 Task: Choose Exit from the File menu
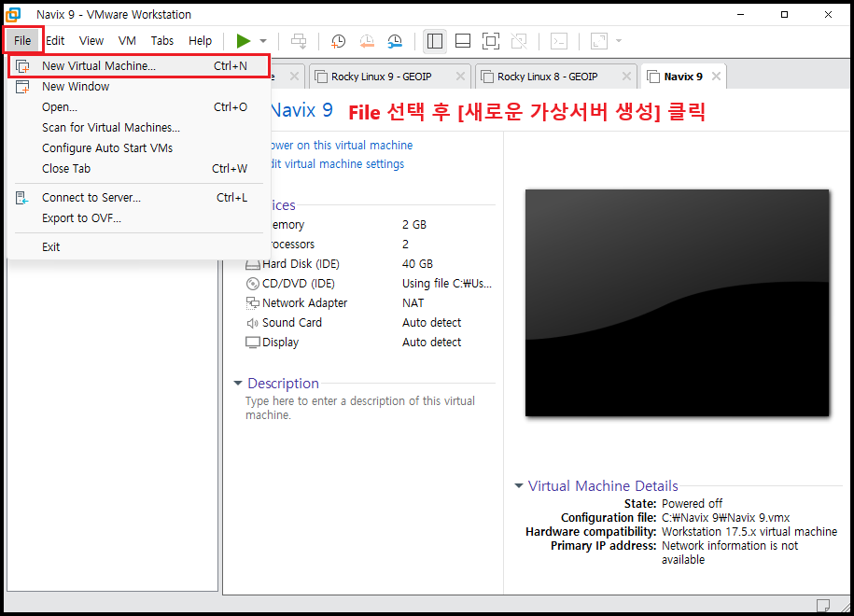click(x=139, y=247)
